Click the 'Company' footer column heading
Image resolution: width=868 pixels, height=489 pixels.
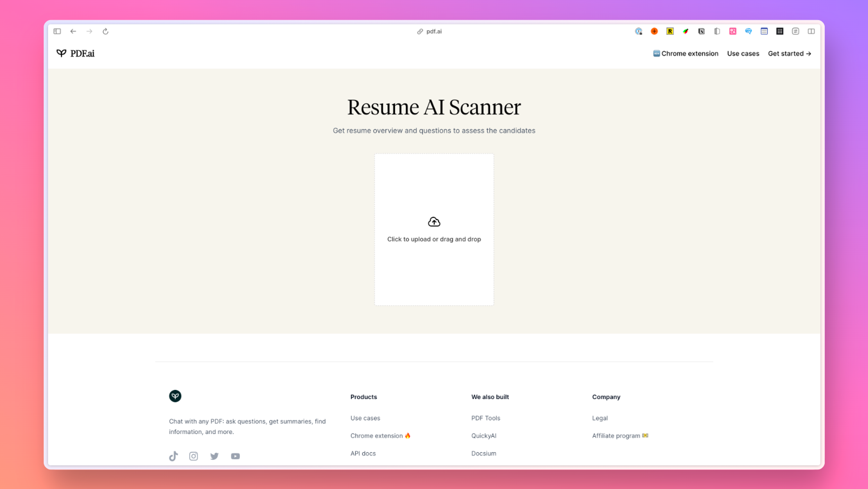click(x=606, y=397)
